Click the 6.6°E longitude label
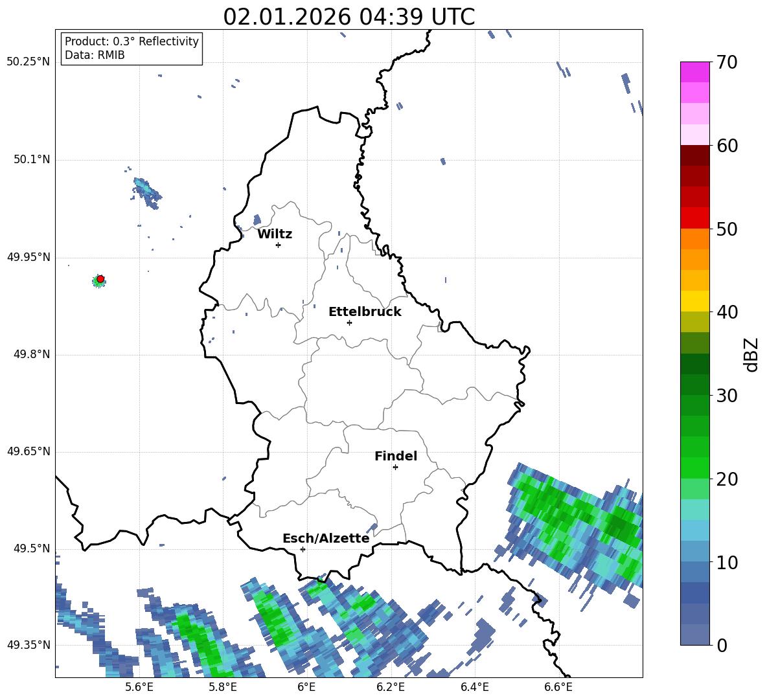Image resolution: width=767 pixels, height=700 pixels. 558,687
